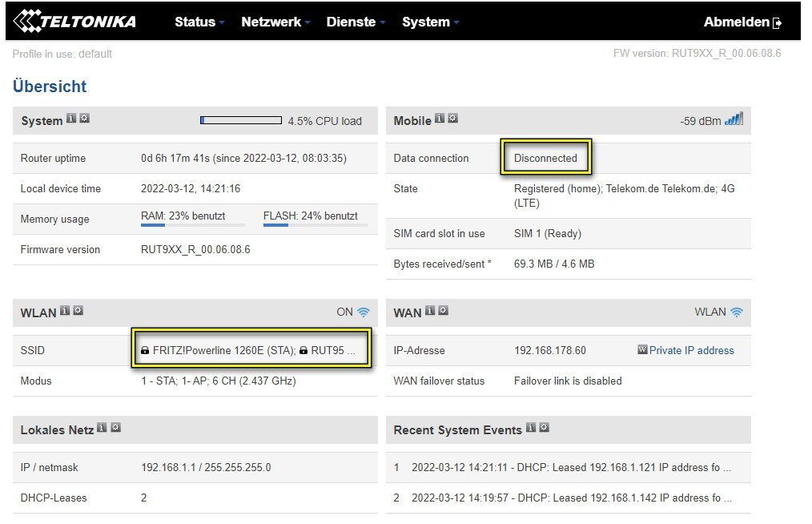
Task: Click the info icon next to WAN
Action: 430,310
